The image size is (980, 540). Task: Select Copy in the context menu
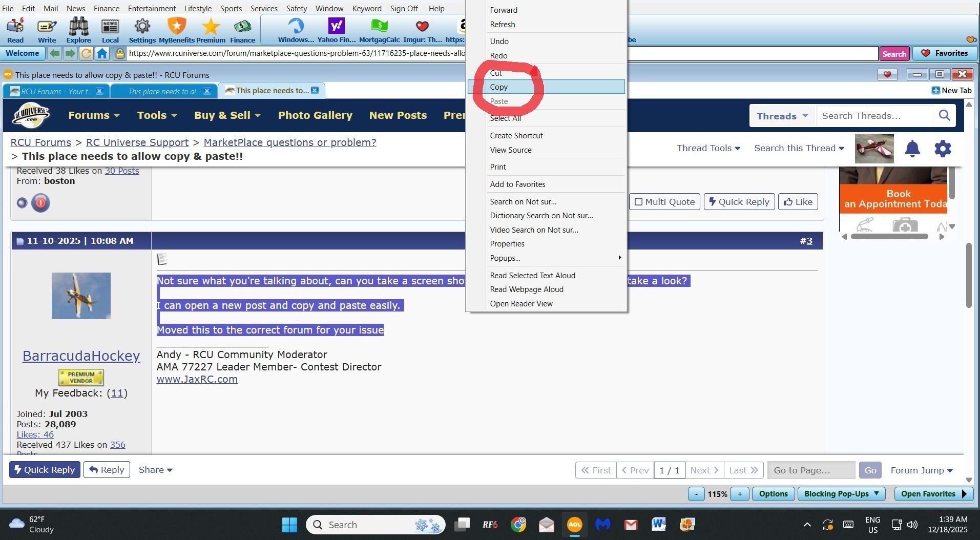click(498, 87)
